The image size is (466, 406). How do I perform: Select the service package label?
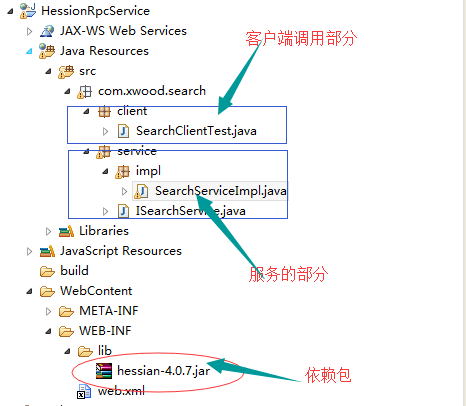(x=137, y=151)
